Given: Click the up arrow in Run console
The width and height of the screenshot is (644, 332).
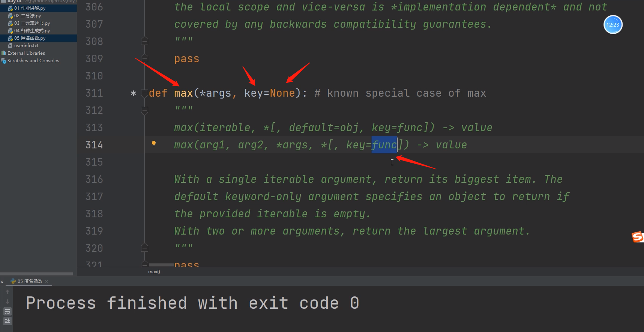Looking at the screenshot, I should [7, 292].
